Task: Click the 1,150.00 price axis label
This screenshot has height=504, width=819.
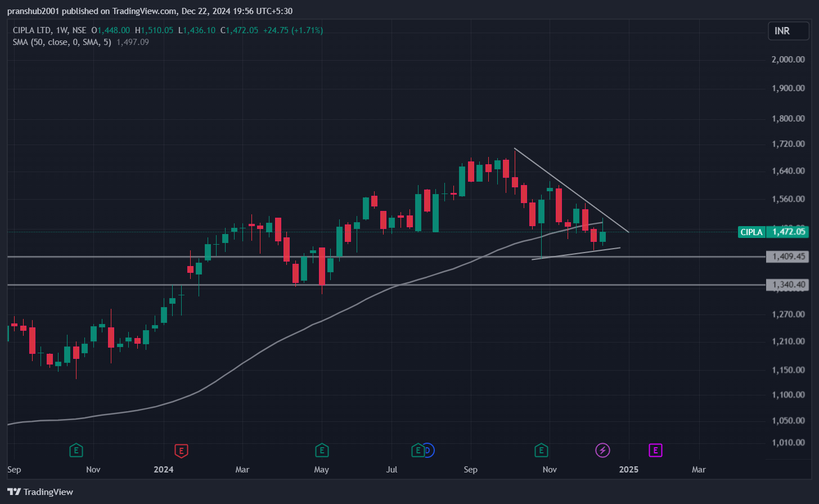Action: coord(788,370)
